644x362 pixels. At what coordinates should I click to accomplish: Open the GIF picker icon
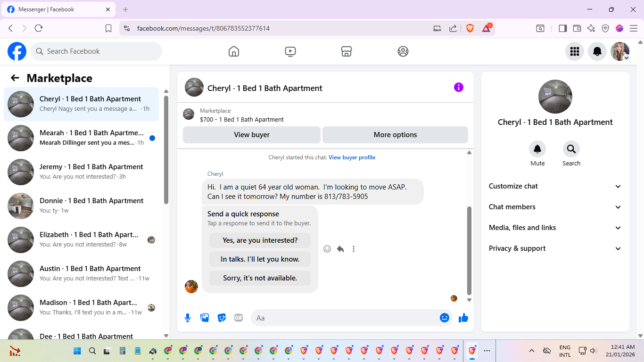click(x=239, y=318)
